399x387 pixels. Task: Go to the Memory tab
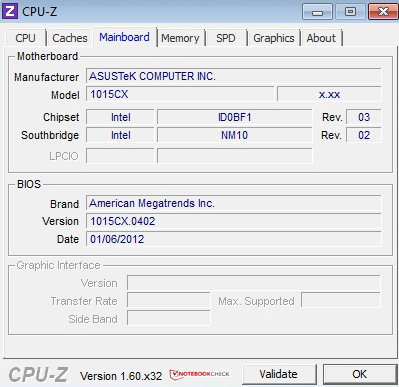pyautogui.click(x=180, y=38)
